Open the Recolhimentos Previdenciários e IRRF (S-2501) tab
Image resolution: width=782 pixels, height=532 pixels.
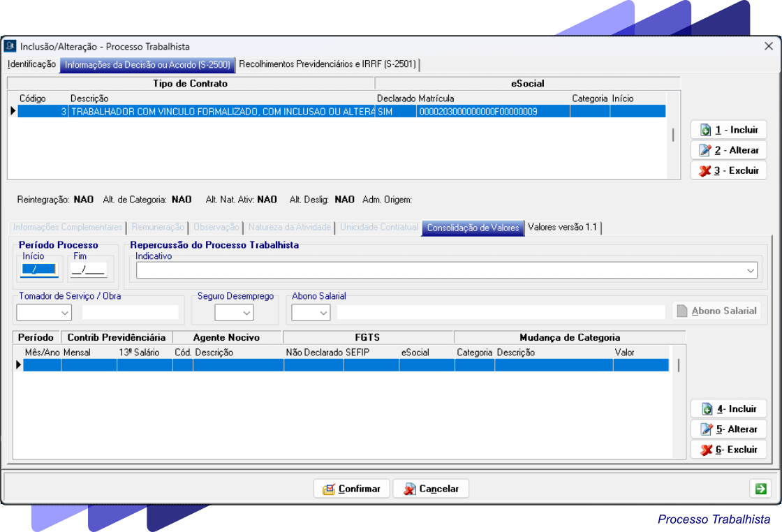(x=327, y=64)
